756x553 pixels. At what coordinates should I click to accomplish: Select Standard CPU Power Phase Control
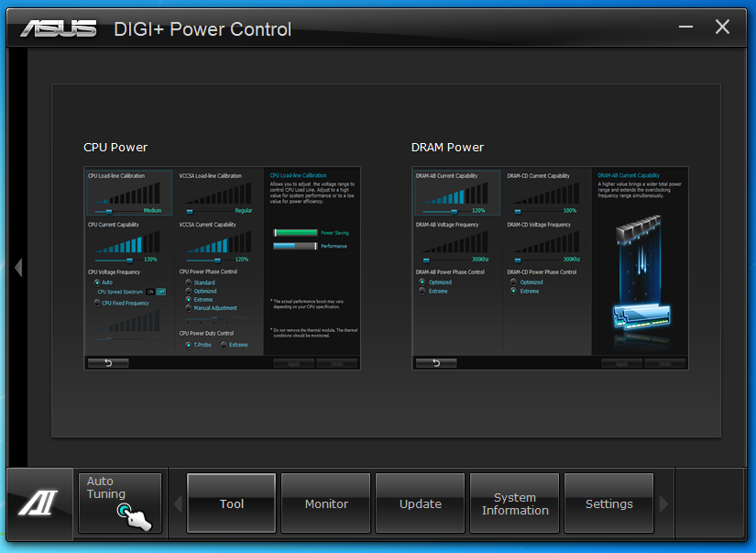click(189, 282)
